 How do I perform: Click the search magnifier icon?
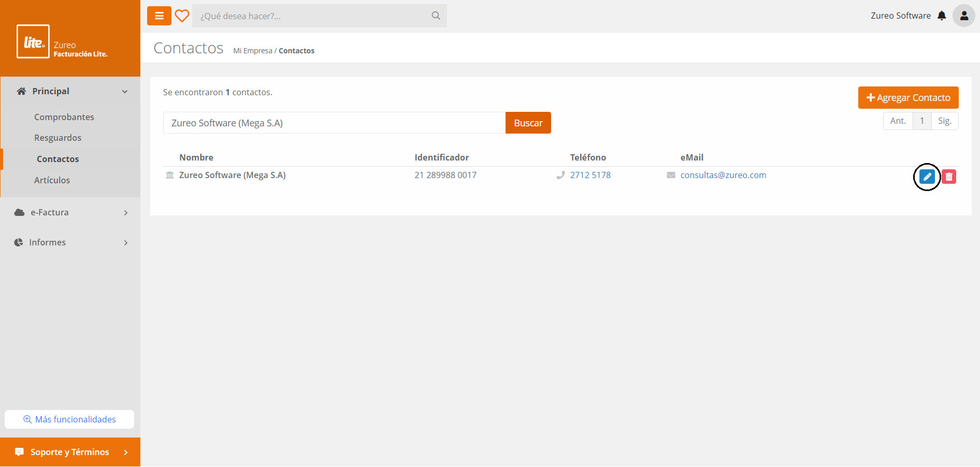(436, 16)
